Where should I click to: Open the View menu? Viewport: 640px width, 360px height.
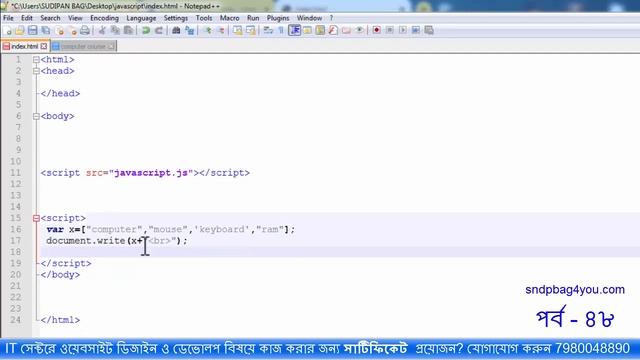pos(75,18)
